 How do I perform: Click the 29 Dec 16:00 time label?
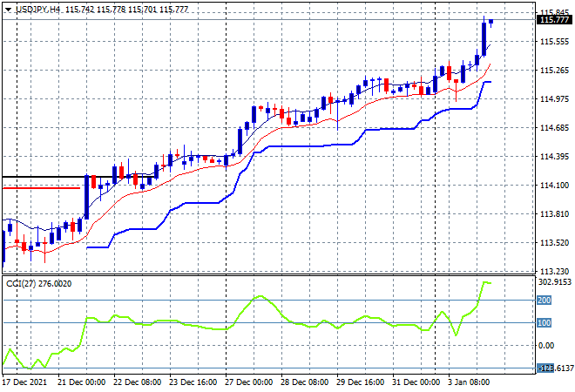tap(360, 382)
